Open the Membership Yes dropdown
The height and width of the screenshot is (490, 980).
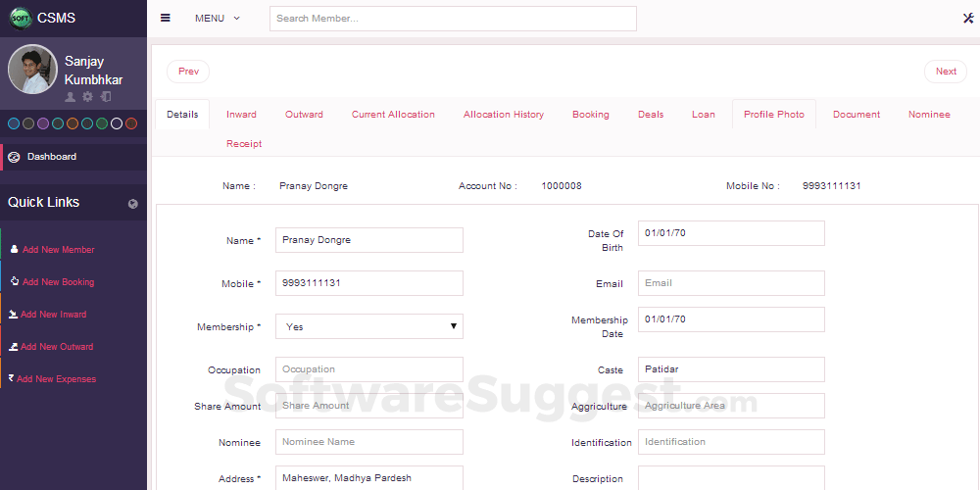[x=368, y=326]
